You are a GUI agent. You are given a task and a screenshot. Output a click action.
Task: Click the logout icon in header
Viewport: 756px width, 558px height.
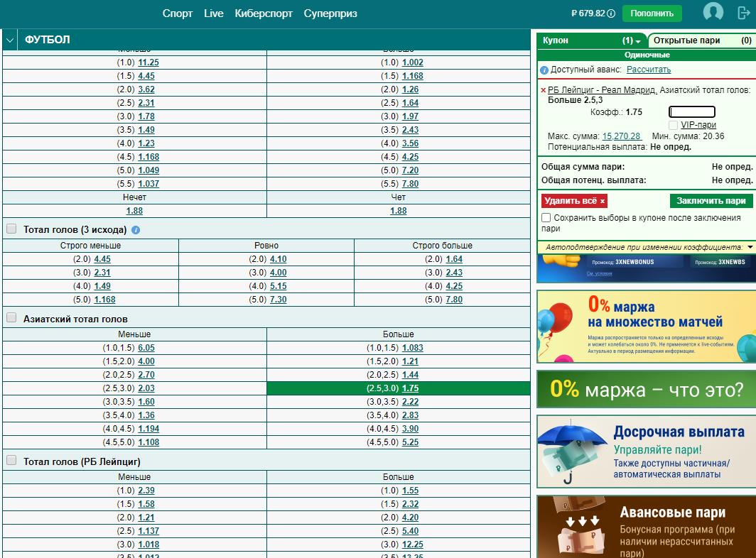pos(744,13)
